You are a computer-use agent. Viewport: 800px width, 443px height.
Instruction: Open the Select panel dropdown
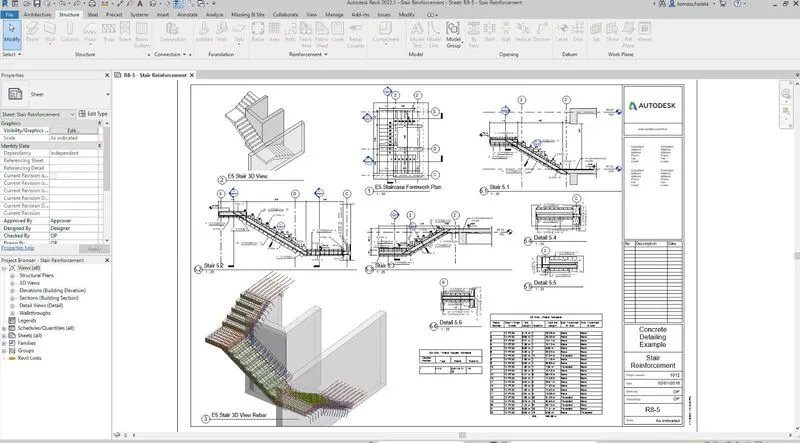(x=11, y=54)
